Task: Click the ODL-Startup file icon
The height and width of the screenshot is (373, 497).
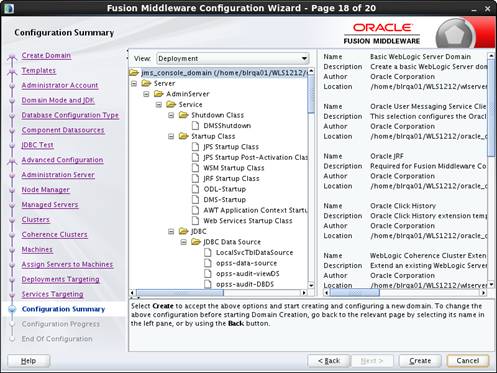Action: 196,189
